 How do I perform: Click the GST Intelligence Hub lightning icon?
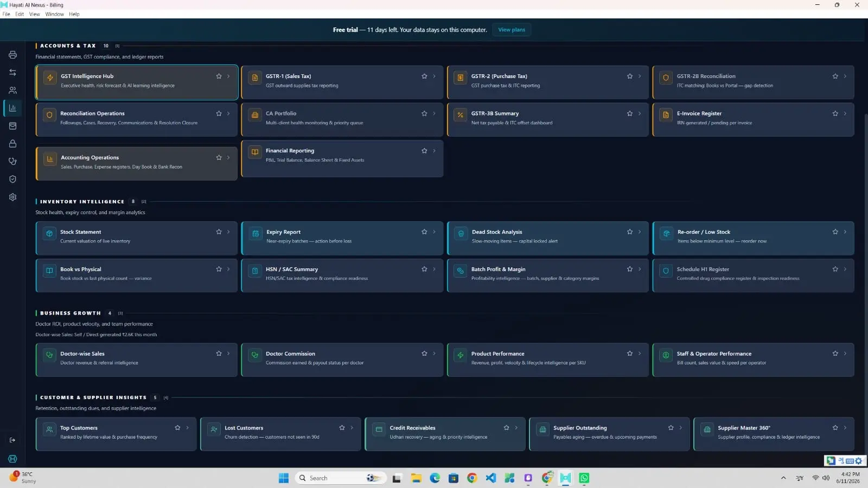pos(50,78)
